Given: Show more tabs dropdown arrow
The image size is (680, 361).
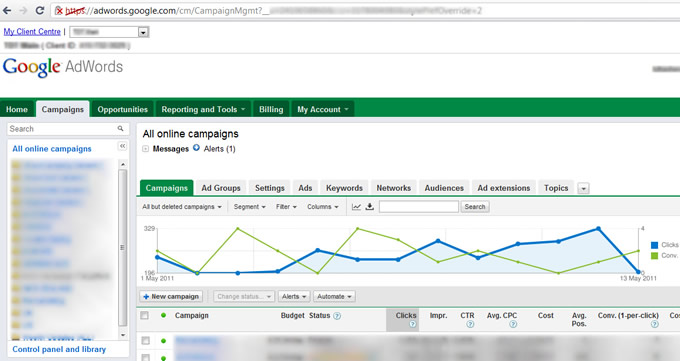Looking at the screenshot, I should (583, 189).
